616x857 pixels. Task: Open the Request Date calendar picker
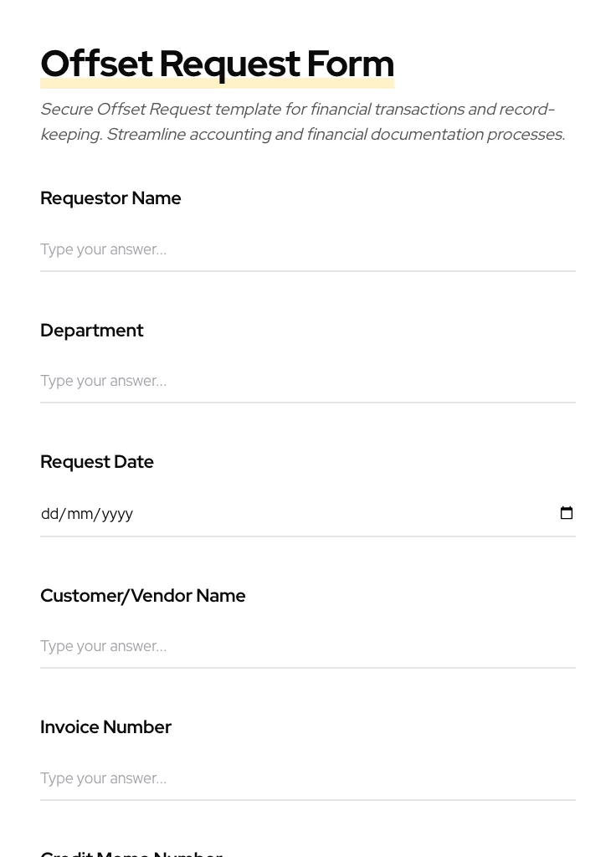pos(567,513)
